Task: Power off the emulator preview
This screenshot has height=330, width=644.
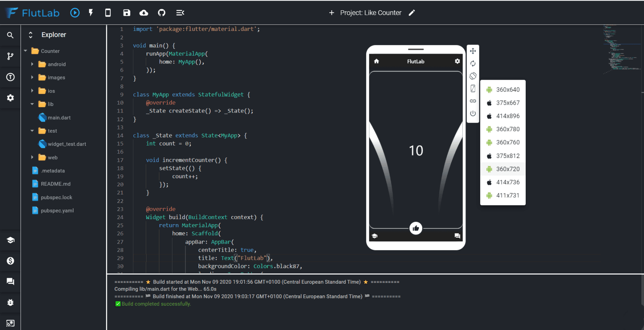Action: (x=473, y=114)
